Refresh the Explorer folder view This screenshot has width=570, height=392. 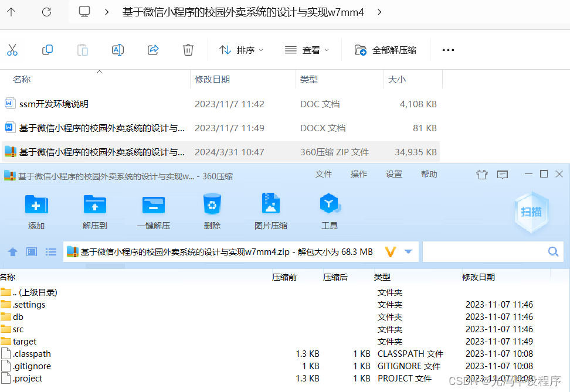click(x=46, y=12)
